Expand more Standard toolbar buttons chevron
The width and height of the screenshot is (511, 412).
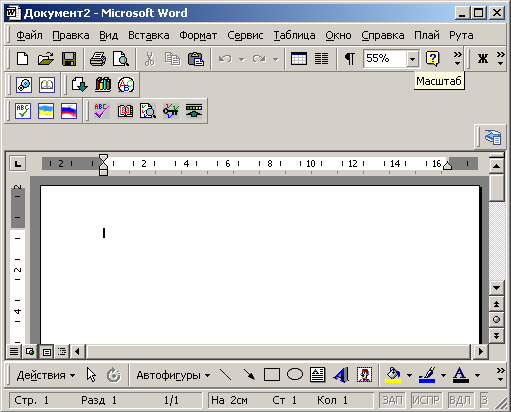[458, 58]
